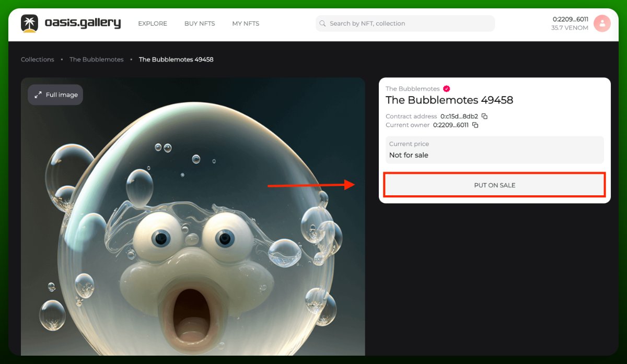Viewport: 627px width, 364px height.
Task: Select The Bubblemotes 49458 breadcrumb text
Action: click(176, 60)
